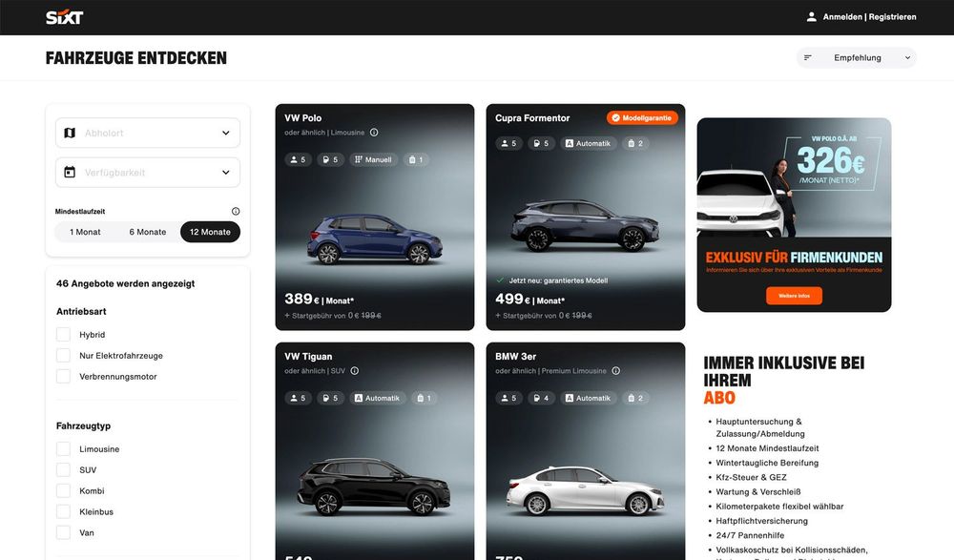Click the seats badge on the VW Tiguan card

(298, 398)
